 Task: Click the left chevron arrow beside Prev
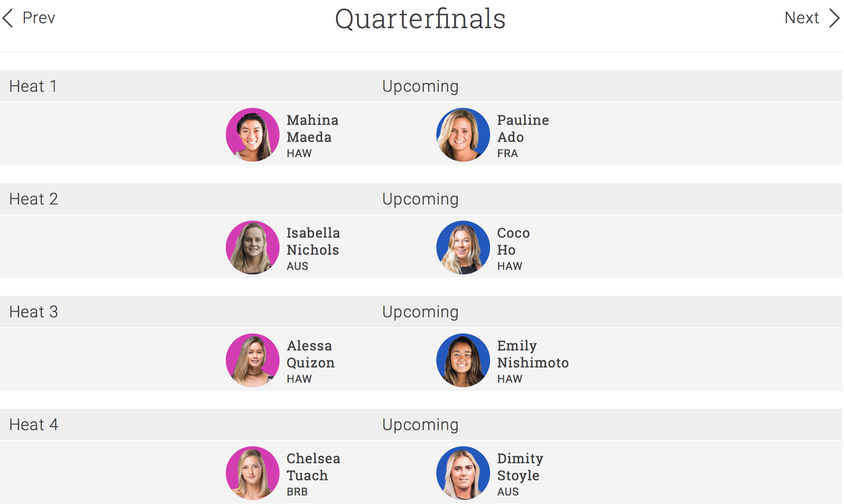[x=8, y=18]
